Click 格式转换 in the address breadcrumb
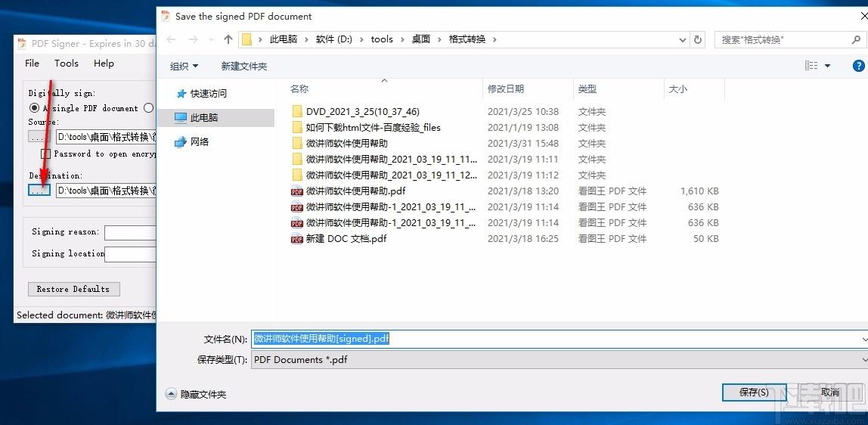 pyautogui.click(x=467, y=39)
